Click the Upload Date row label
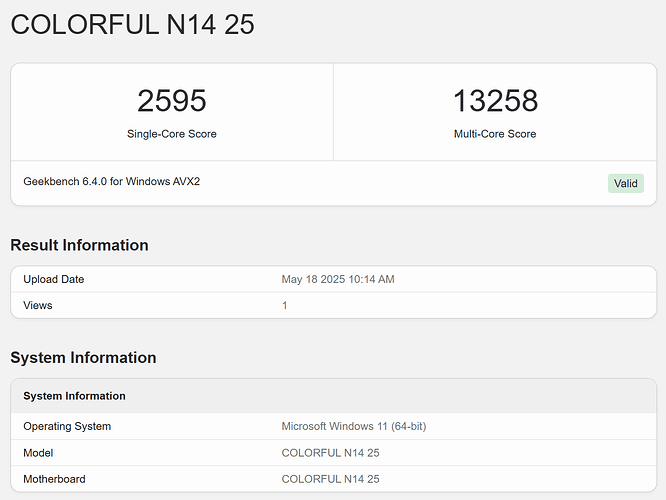The height and width of the screenshot is (500, 666). 53,279
